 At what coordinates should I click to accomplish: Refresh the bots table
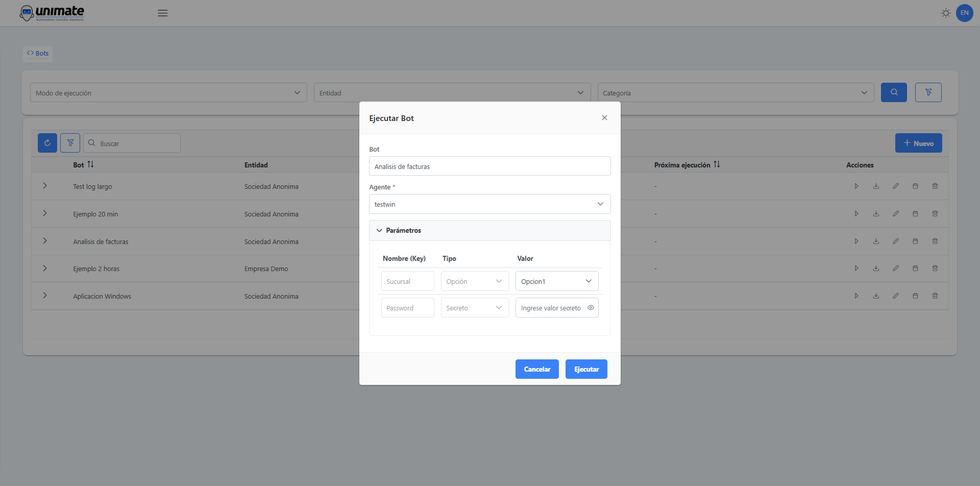(47, 143)
